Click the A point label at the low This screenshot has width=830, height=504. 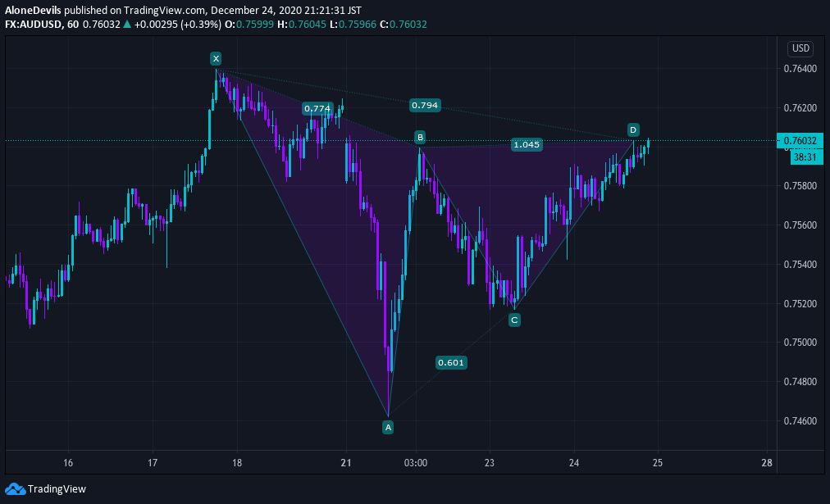pos(388,427)
